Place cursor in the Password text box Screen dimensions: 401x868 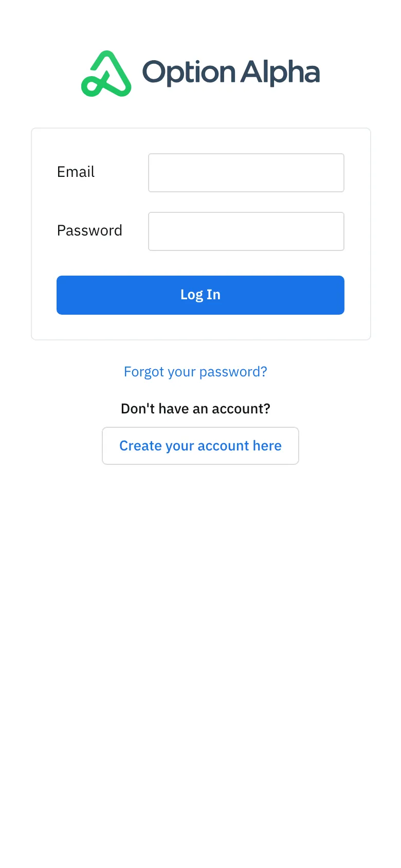point(246,231)
